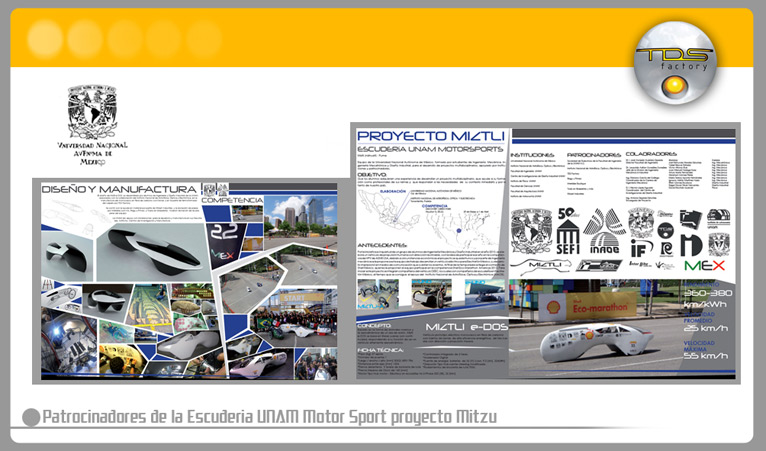
Task: Click the MIZTLI e-DOS title
Action: click(x=461, y=327)
